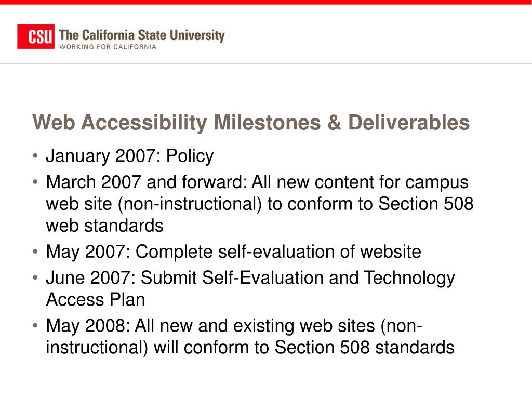Click the Access Plan text
Viewport: 532px width, 411px height.
tap(96, 300)
